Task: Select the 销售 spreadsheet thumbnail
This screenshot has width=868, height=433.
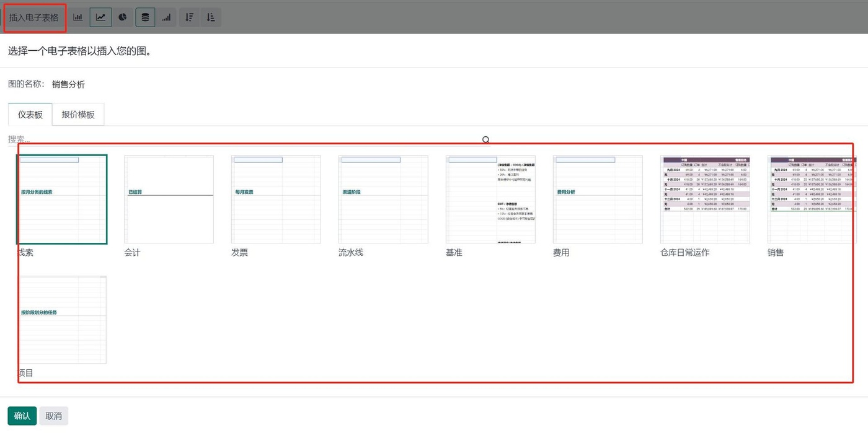Action: pyautogui.click(x=812, y=199)
